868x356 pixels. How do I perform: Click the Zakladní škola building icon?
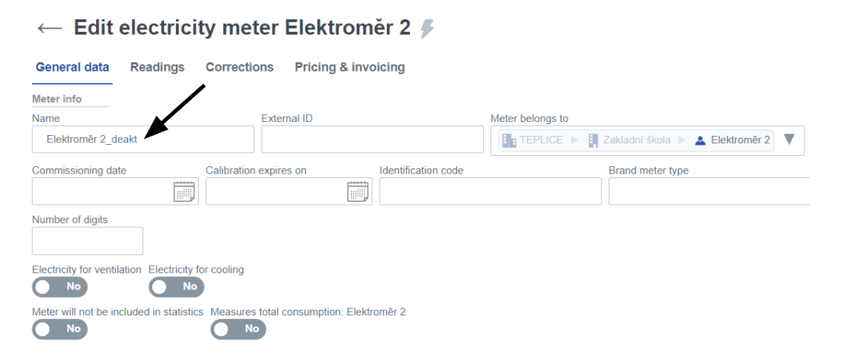coord(593,140)
